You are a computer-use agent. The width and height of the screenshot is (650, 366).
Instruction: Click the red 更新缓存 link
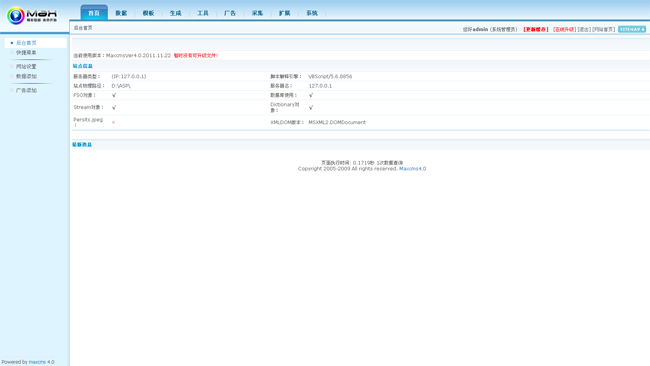tap(536, 29)
